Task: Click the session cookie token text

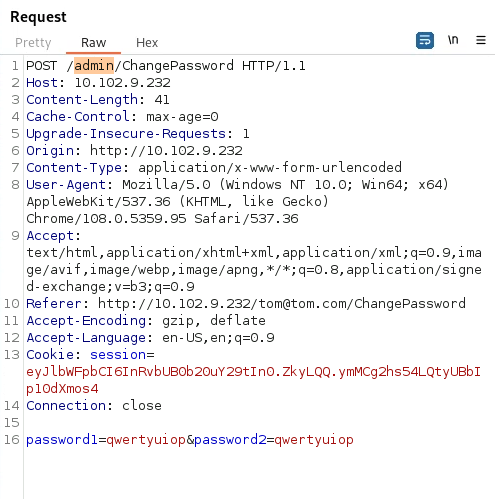Action: pyautogui.click(x=253, y=380)
